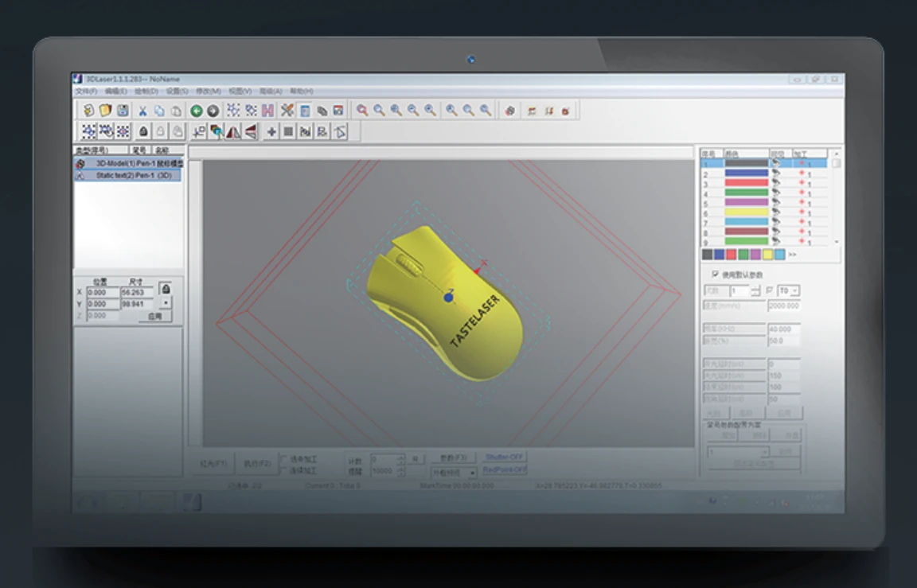Toggle the eye icon for pen row 5
This screenshot has width=917, height=588.
coord(776,203)
